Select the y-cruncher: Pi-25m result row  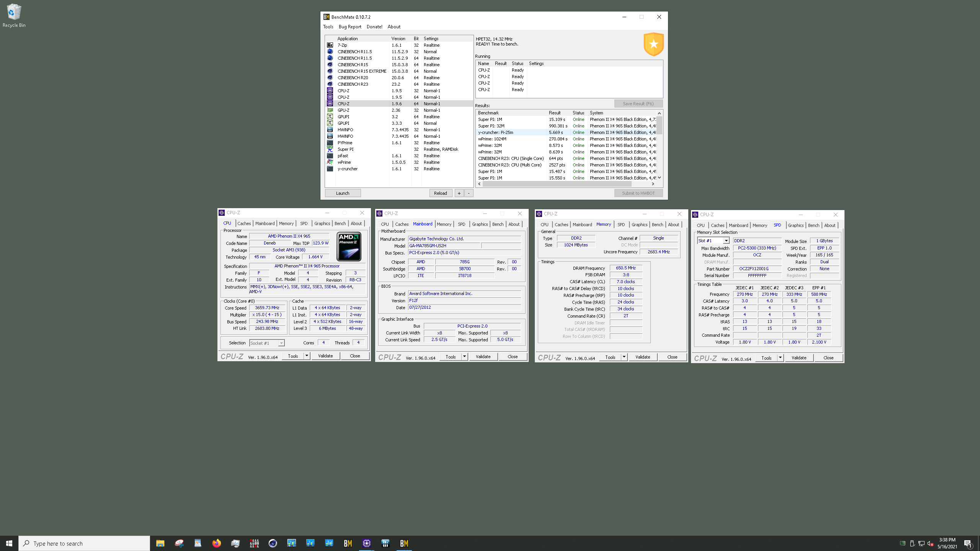pyautogui.click(x=567, y=132)
